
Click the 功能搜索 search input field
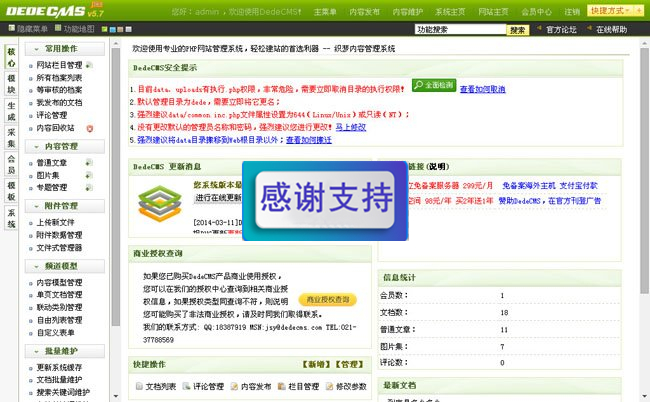point(460,29)
